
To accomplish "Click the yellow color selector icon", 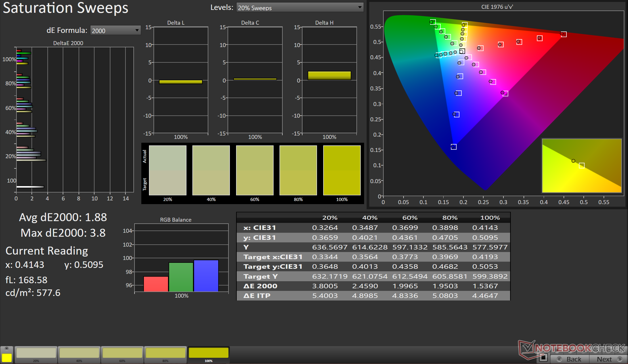I will [7, 357].
